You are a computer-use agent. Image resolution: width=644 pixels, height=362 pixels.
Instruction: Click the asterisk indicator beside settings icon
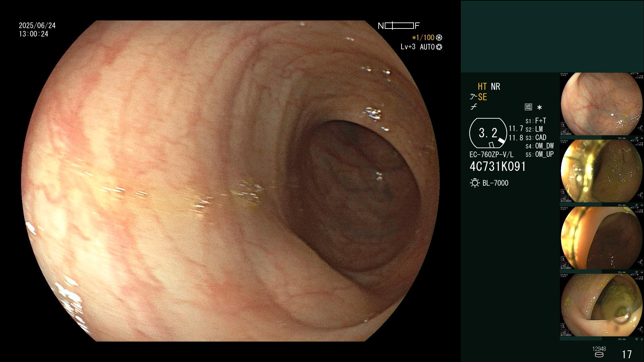point(539,108)
